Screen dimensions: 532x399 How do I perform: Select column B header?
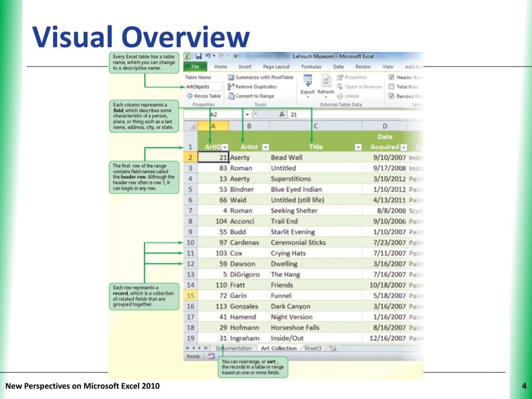click(x=249, y=126)
